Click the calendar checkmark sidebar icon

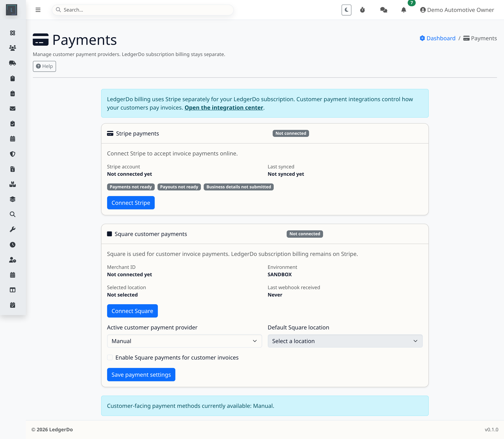coord(12,305)
